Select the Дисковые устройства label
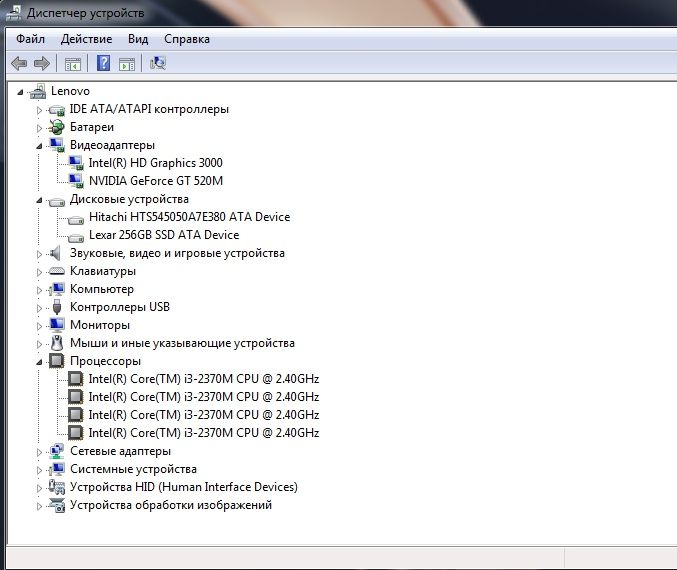 tap(130, 199)
